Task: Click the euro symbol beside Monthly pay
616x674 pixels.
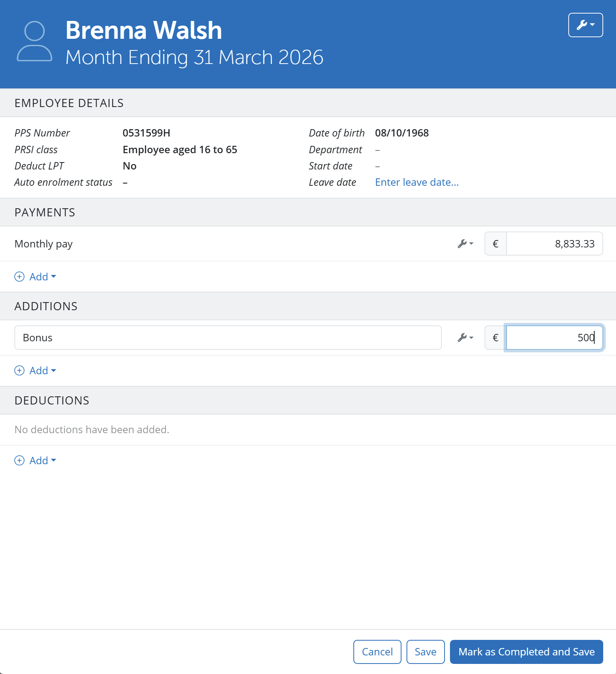Action: click(495, 244)
